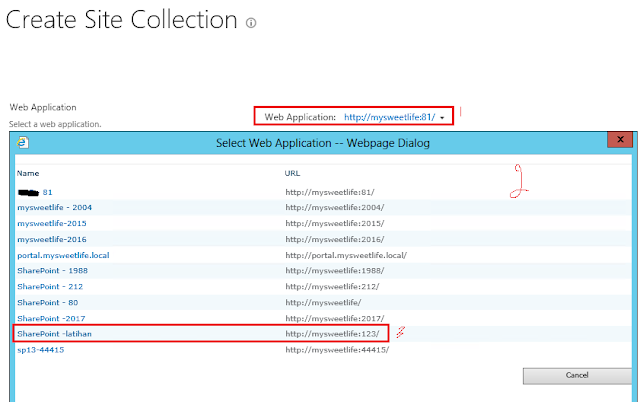The width and height of the screenshot is (640, 402).
Task: Click URL text http://mysweetlife:1988/
Action: (x=335, y=271)
